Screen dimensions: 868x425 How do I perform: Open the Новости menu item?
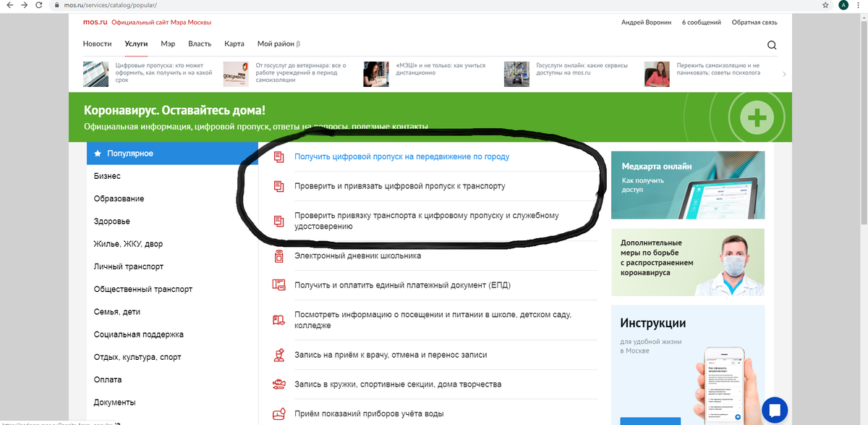point(97,43)
